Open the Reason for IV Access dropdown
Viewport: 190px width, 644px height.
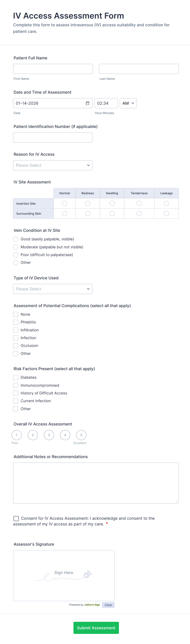(53, 165)
